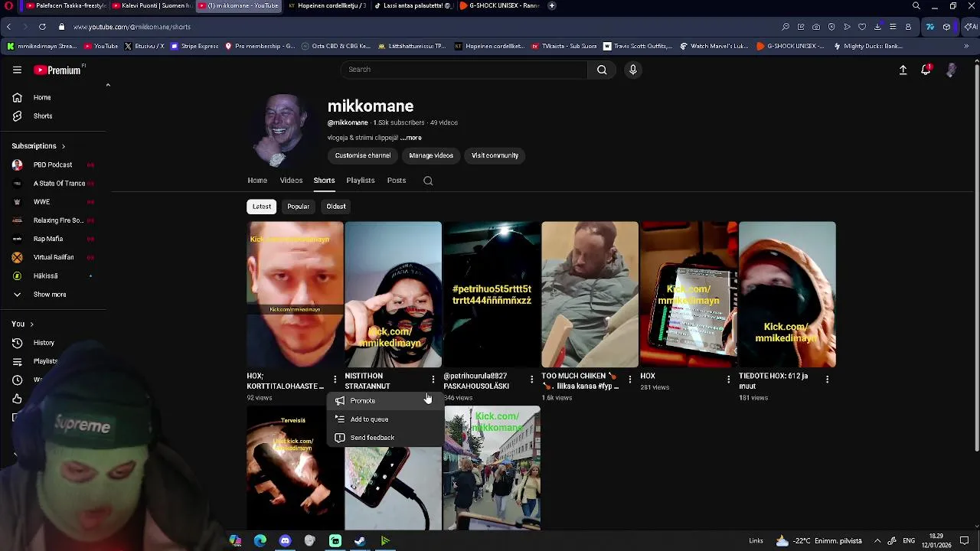Open the NISTITHON STRATANNUT short thumbnail
Image resolution: width=980 pixels, height=551 pixels.
394,295
